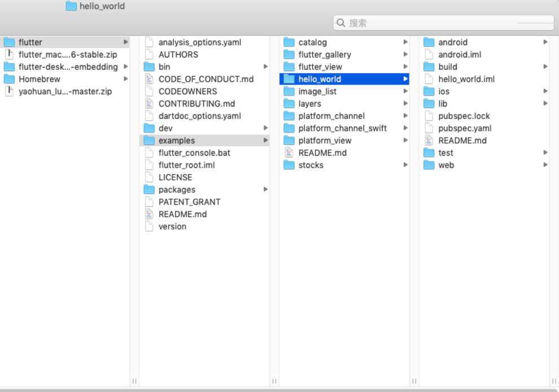This screenshot has width=559, height=392.
Task: Click the yaohuan master zip file icon
Action: pos(9,91)
